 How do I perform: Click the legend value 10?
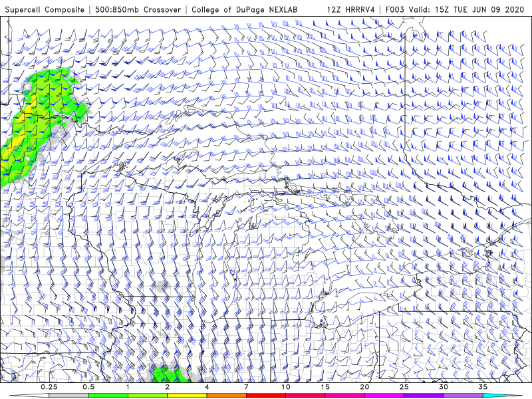286,387
